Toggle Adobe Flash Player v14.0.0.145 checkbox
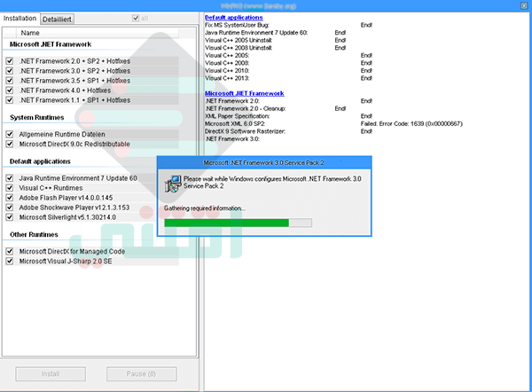 (x=10, y=198)
